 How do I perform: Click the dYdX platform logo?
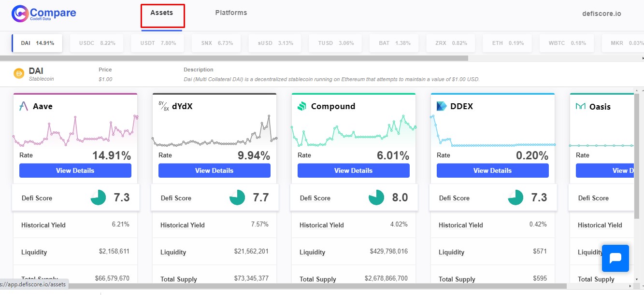[x=164, y=106]
